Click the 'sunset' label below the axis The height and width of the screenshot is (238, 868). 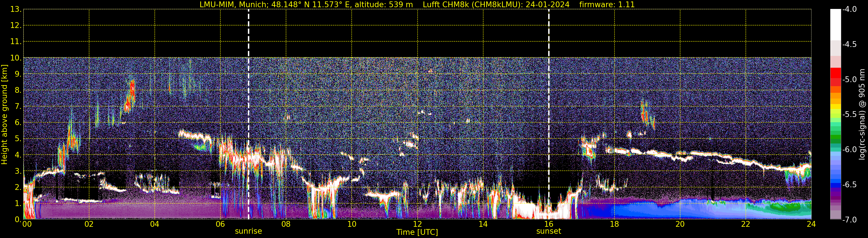pos(548,231)
